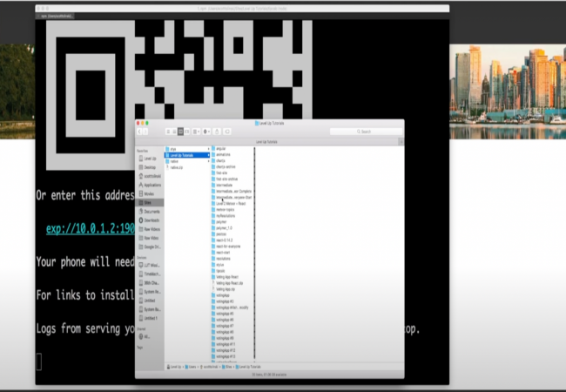Click the Finder share button
This screenshot has width=566, height=392.
point(217,132)
